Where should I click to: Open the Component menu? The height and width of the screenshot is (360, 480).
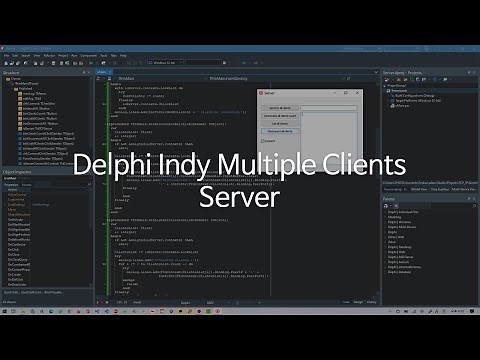(x=88, y=55)
